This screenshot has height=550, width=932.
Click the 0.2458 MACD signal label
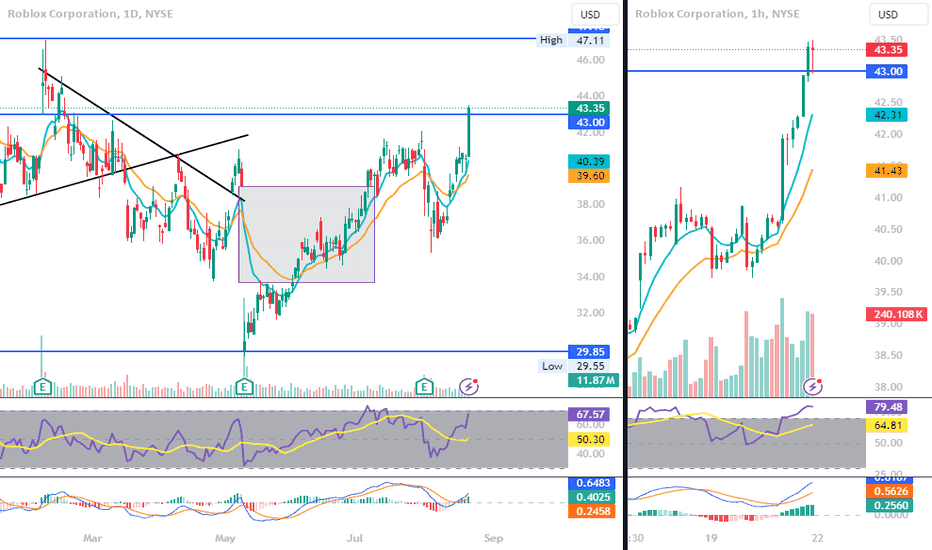coord(593,511)
